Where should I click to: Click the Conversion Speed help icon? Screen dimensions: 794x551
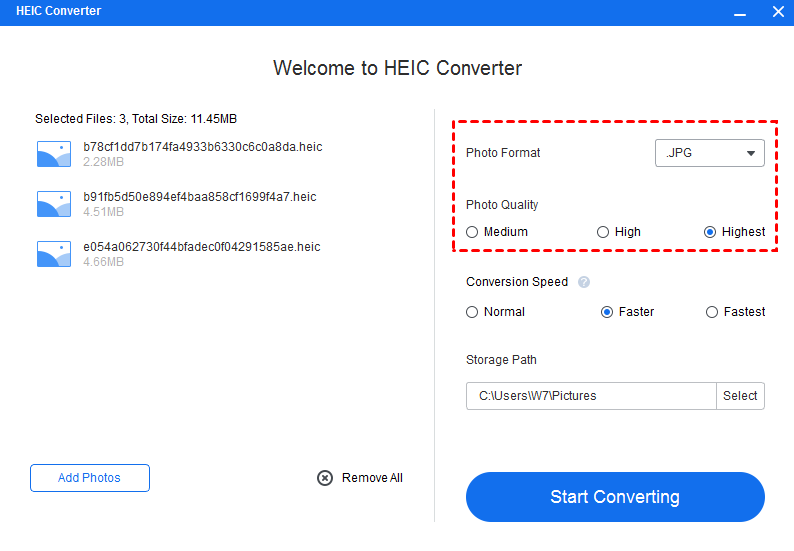click(584, 282)
